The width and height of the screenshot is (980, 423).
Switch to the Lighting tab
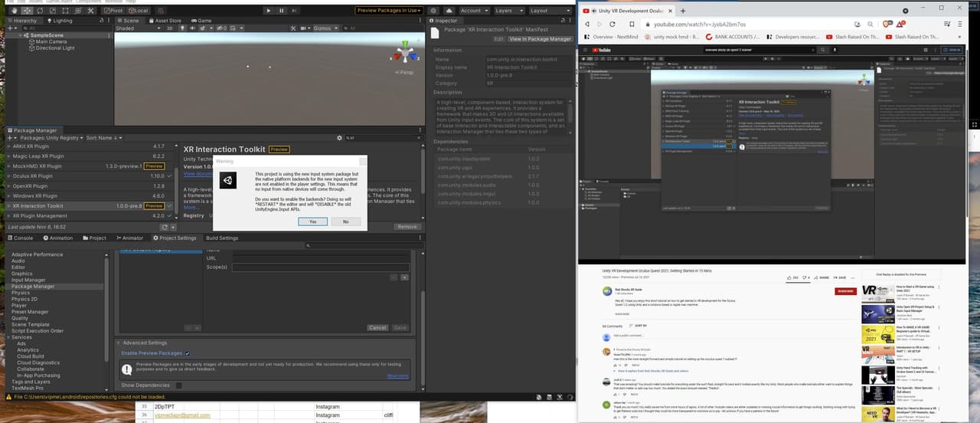coord(60,21)
